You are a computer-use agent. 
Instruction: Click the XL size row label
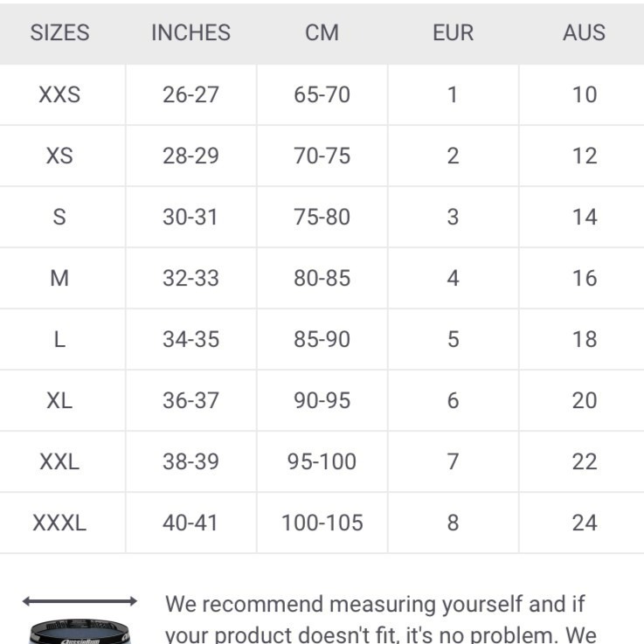pos(59,400)
